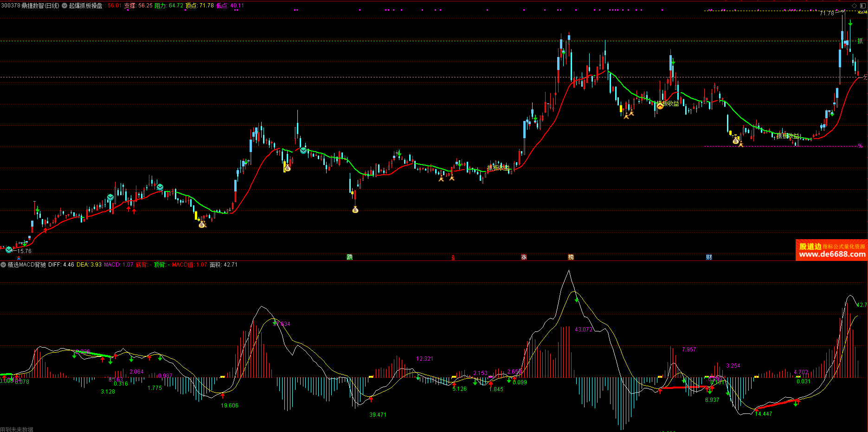Image resolution: width=868 pixels, height=432 pixels.
Task: Click the 榜 event marker
Action: tap(571, 257)
